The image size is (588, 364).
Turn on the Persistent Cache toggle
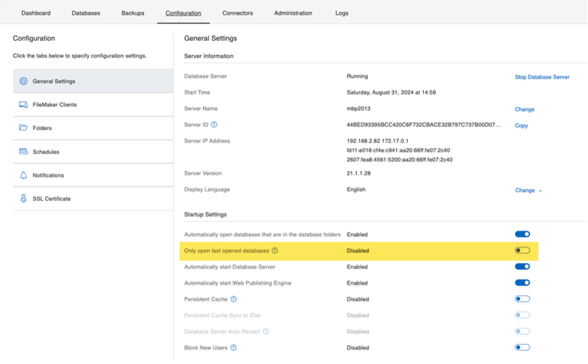tap(523, 299)
